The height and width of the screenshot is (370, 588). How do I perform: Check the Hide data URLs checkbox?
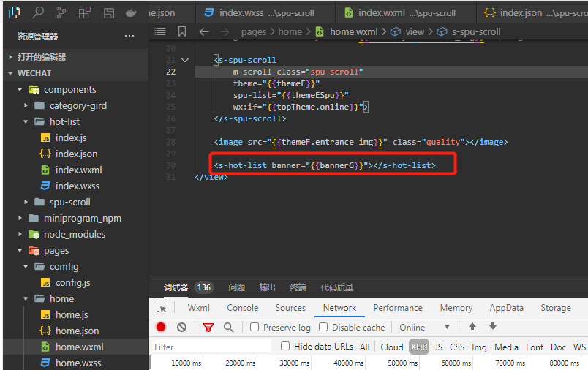tap(285, 347)
